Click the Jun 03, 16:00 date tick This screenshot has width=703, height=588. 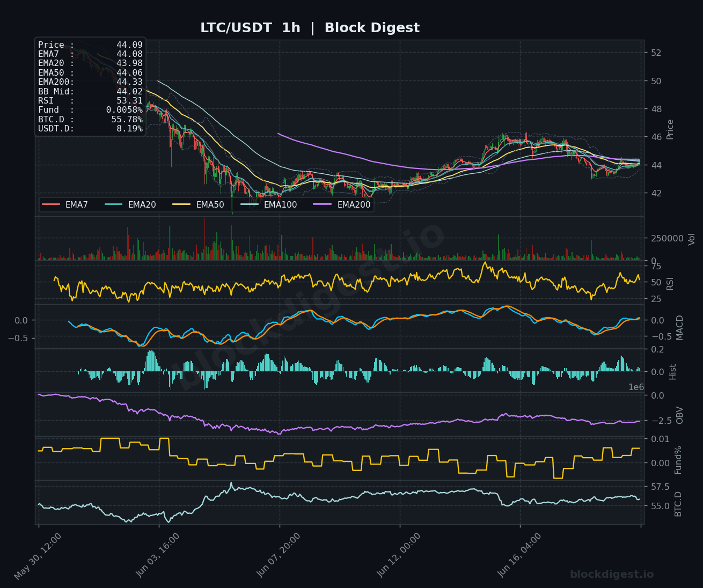(158, 555)
